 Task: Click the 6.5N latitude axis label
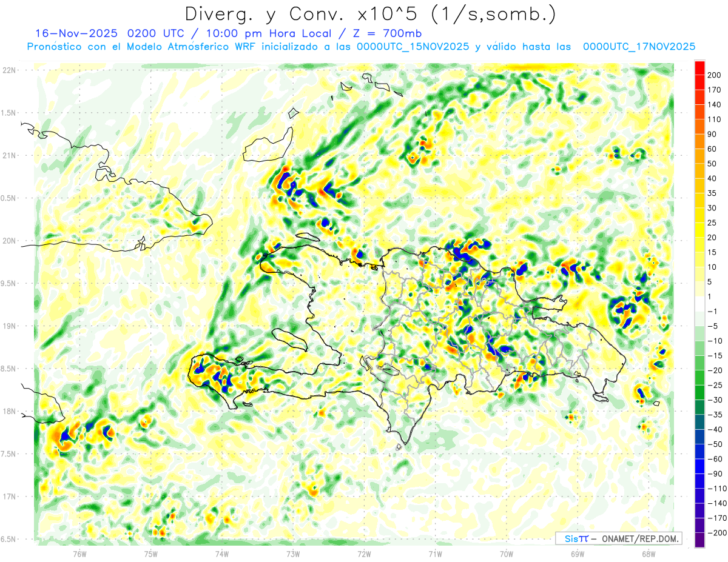[8, 540]
